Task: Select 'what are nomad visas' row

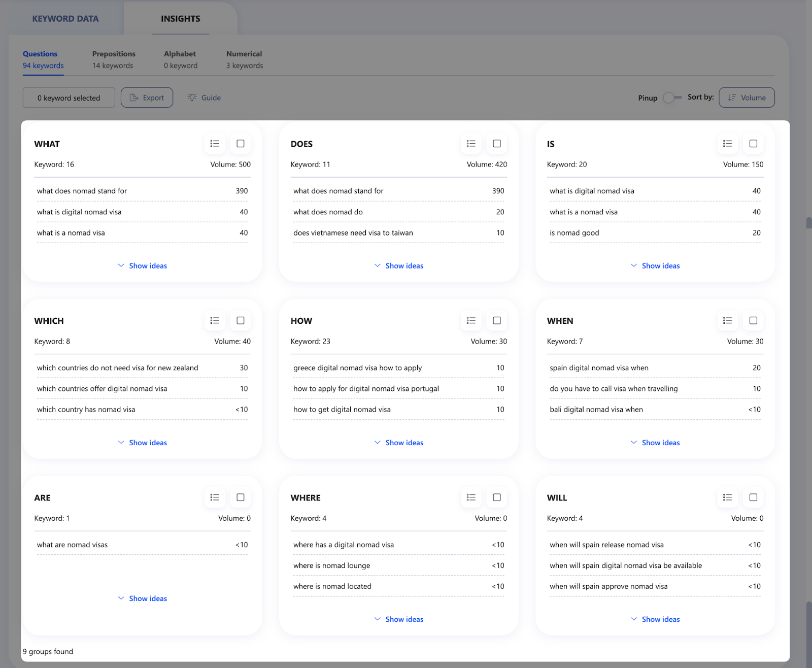Action: pyautogui.click(x=143, y=545)
